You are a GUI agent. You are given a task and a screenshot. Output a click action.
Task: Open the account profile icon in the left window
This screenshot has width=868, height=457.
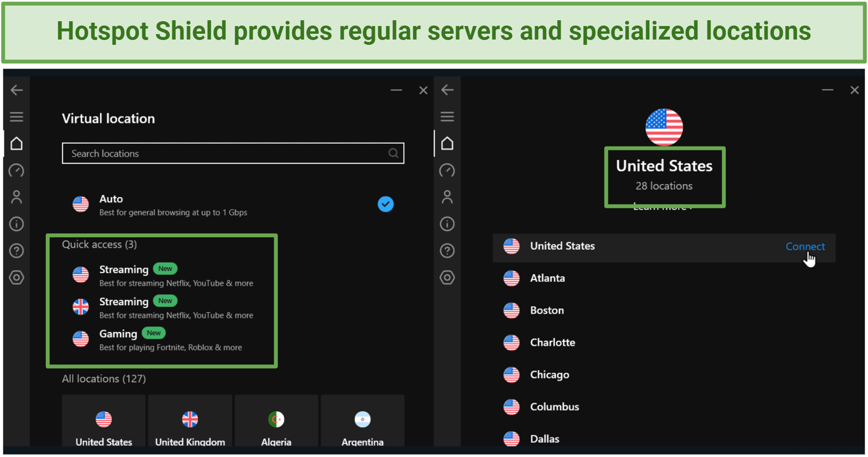point(17,197)
